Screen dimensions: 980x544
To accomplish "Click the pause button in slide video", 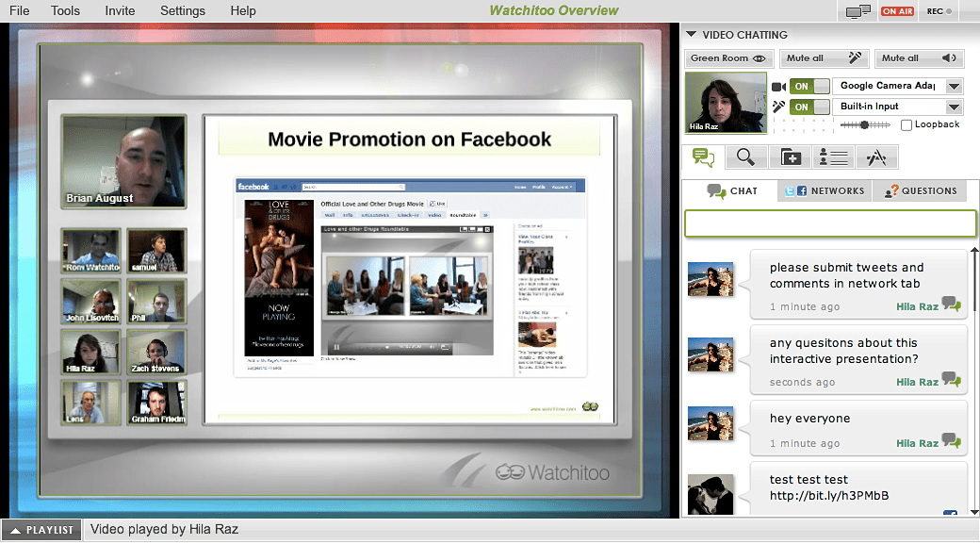I will [337, 347].
